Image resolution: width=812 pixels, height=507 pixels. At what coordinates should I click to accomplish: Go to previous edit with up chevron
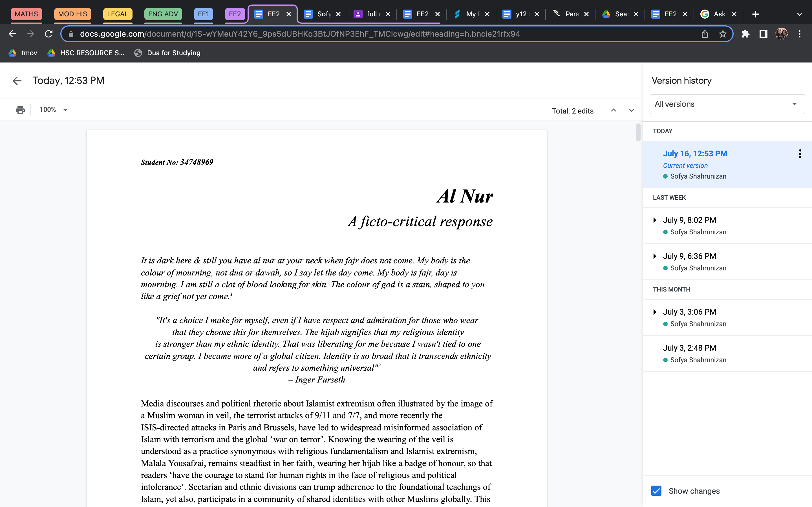(x=613, y=110)
